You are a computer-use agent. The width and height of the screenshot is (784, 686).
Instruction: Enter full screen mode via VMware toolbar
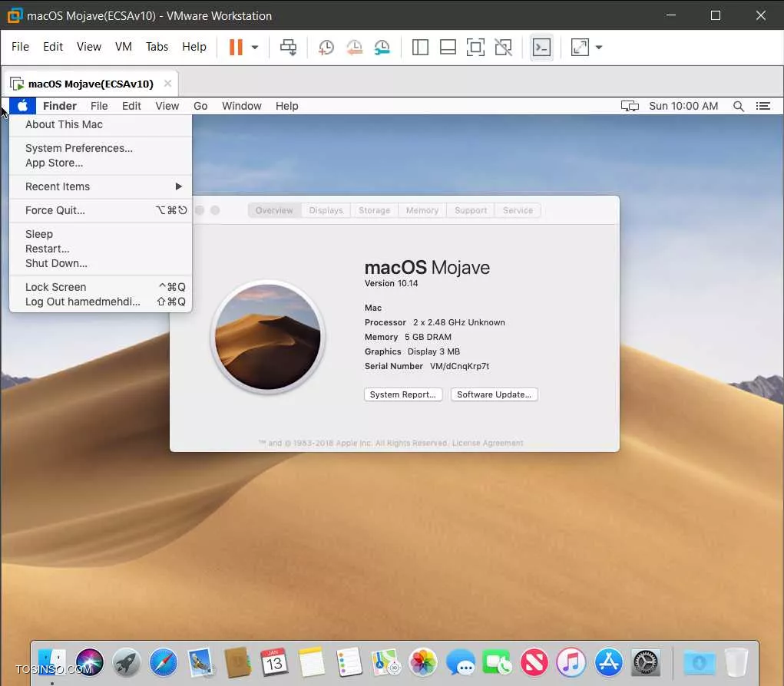click(x=475, y=48)
